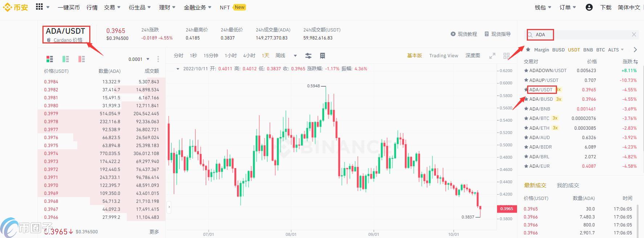Open the 理财 dropdown menu
The image size is (644, 238).
[x=167, y=7]
